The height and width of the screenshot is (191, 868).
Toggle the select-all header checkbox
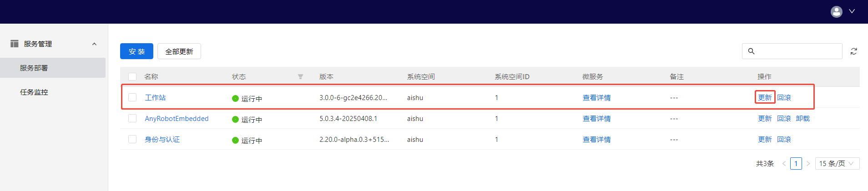pos(132,76)
